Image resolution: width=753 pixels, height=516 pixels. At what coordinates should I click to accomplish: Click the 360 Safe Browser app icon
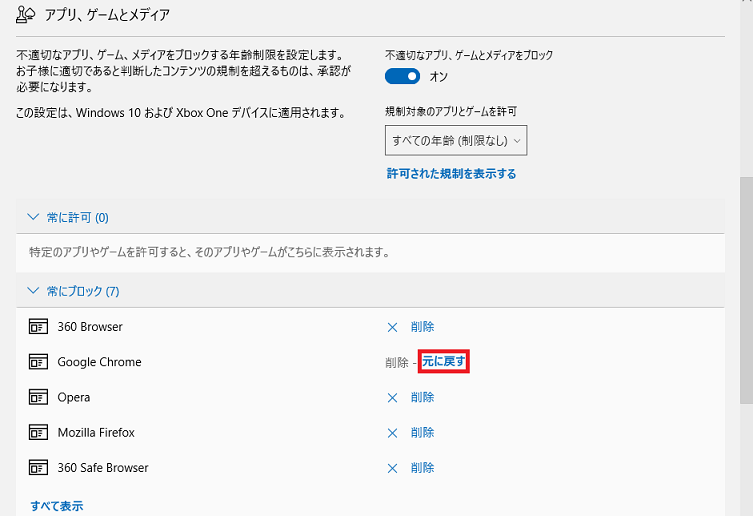(x=38, y=467)
